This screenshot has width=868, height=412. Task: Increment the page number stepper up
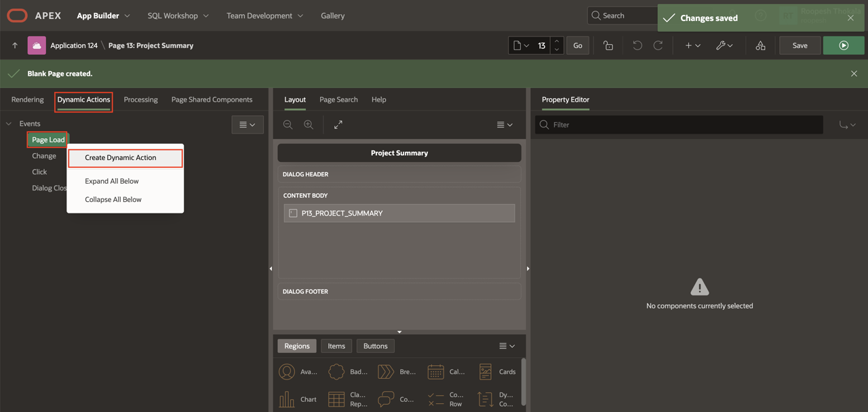[x=557, y=41]
